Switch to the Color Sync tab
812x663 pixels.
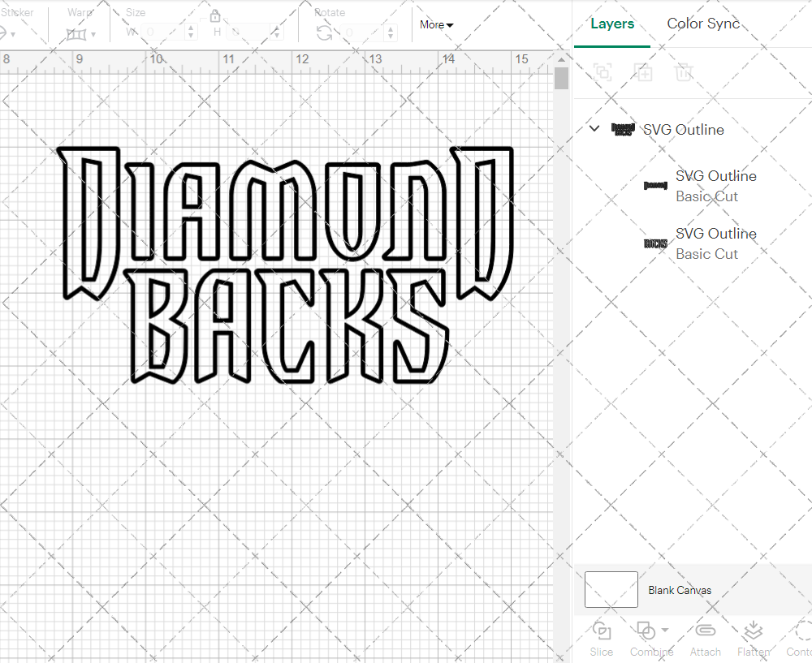point(703,24)
